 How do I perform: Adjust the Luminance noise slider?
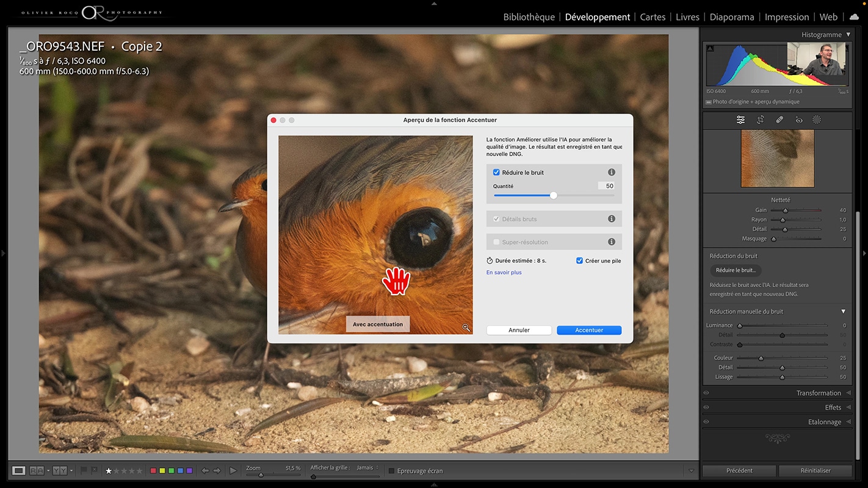(x=740, y=326)
